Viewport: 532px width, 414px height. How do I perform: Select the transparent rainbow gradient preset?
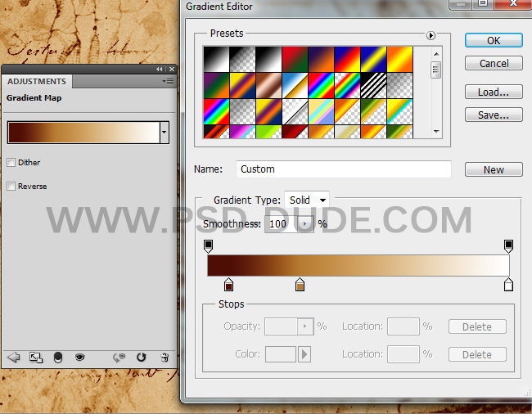[347, 85]
